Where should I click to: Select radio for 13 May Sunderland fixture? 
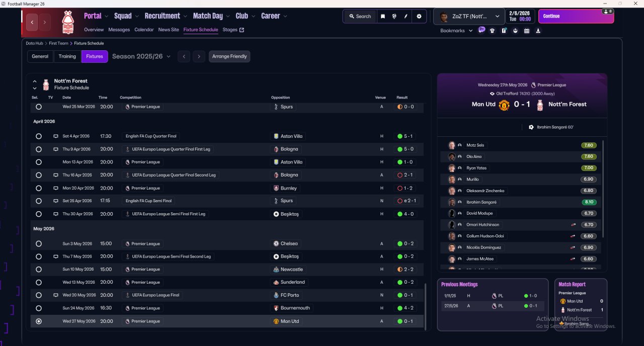pyautogui.click(x=39, y=282)
